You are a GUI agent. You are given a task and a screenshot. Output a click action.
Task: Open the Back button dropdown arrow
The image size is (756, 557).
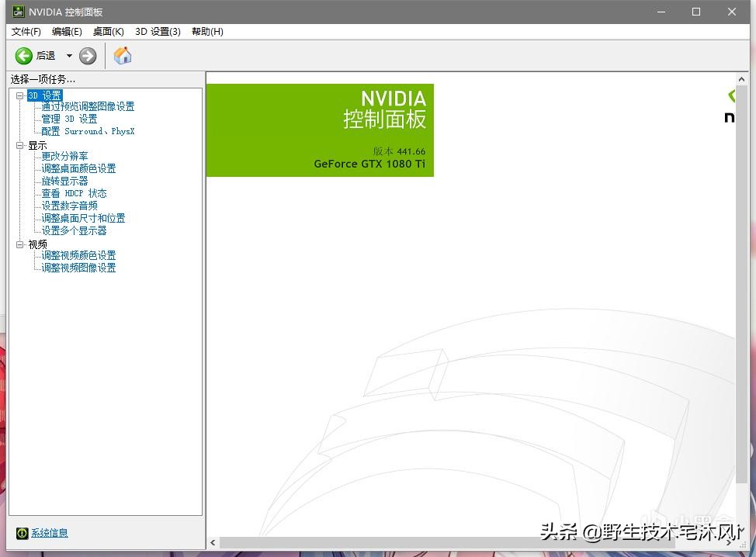(69, 55)
